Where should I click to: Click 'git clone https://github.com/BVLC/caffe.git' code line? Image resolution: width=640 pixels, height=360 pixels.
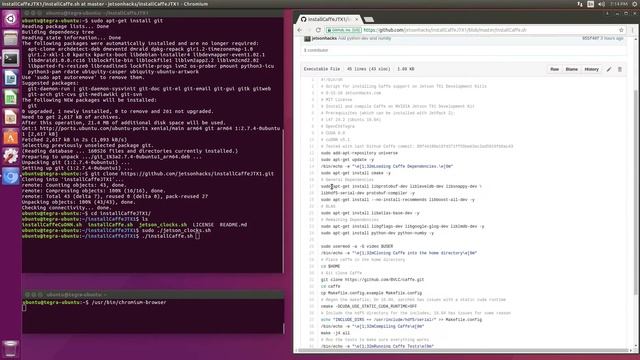click(372, 280)
